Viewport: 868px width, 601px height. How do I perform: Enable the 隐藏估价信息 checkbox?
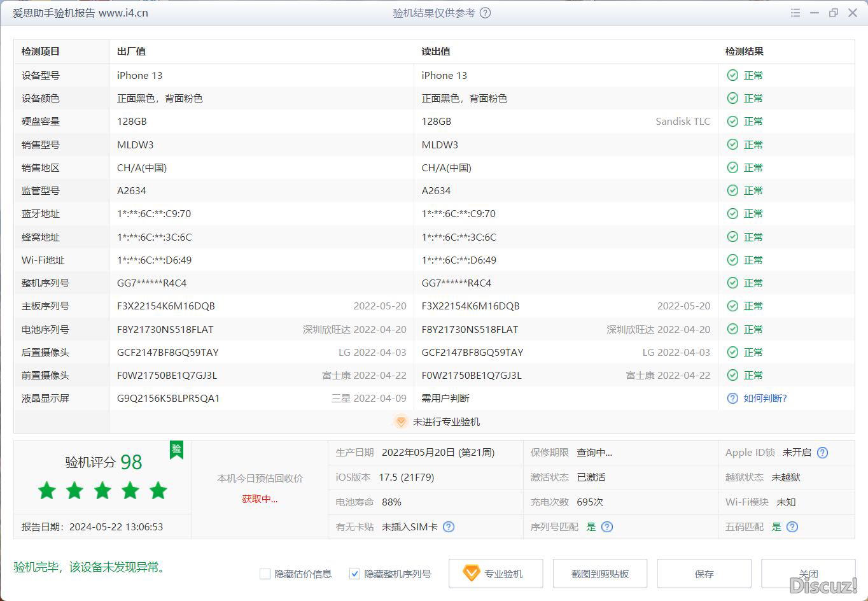click(265, 574)
